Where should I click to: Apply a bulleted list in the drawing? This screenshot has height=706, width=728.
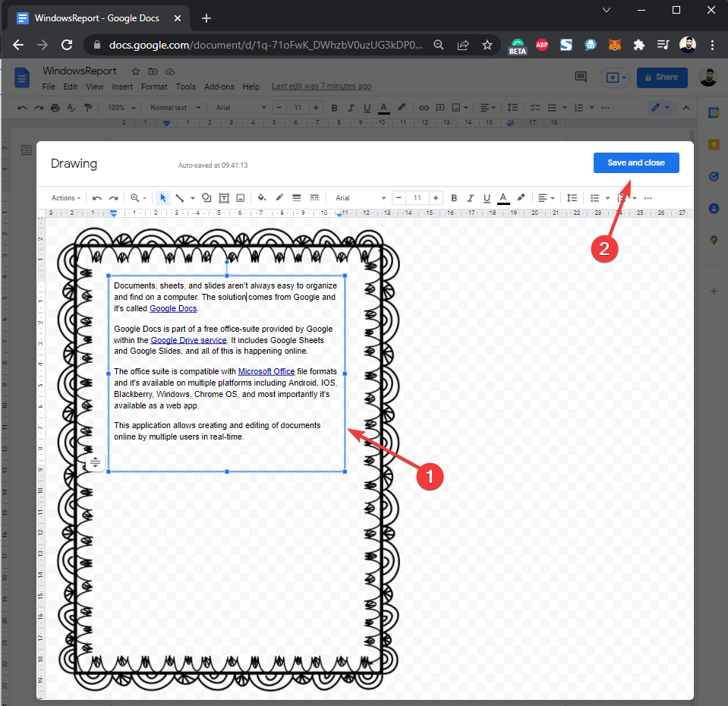tap(594, 198)
